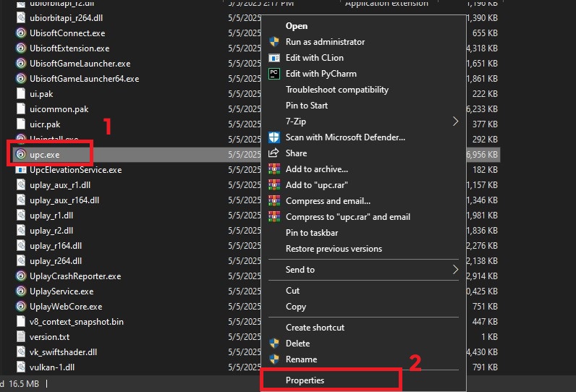Click WinRAR icon beside Add to archive
This screenshot has width=576, height=392.
[274, 169]
